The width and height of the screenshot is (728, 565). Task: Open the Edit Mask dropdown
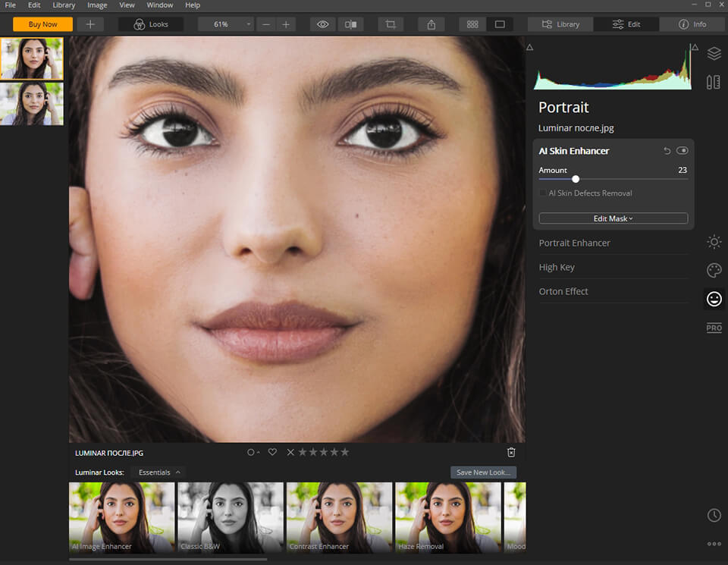pyautogui.click(x=613, y=218)
